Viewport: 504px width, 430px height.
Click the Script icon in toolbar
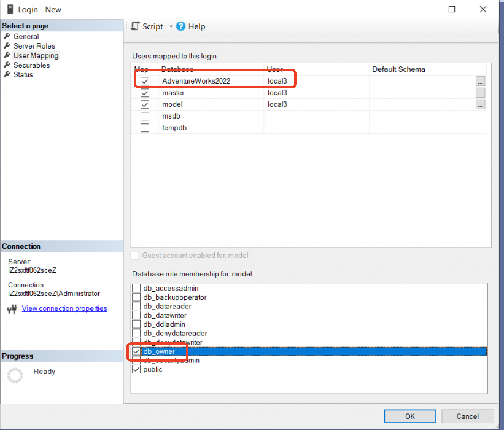[x=136, y=26]
